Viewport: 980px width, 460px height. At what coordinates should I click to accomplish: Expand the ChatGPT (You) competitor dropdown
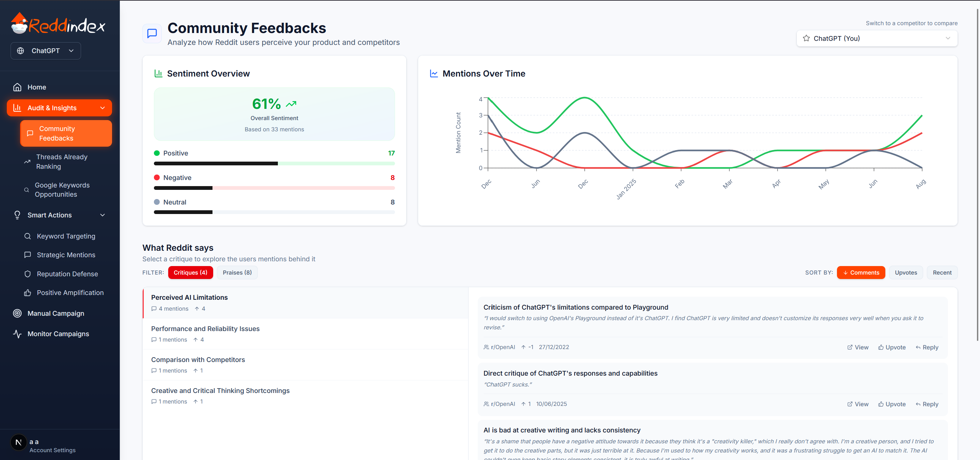pos(877,38)
